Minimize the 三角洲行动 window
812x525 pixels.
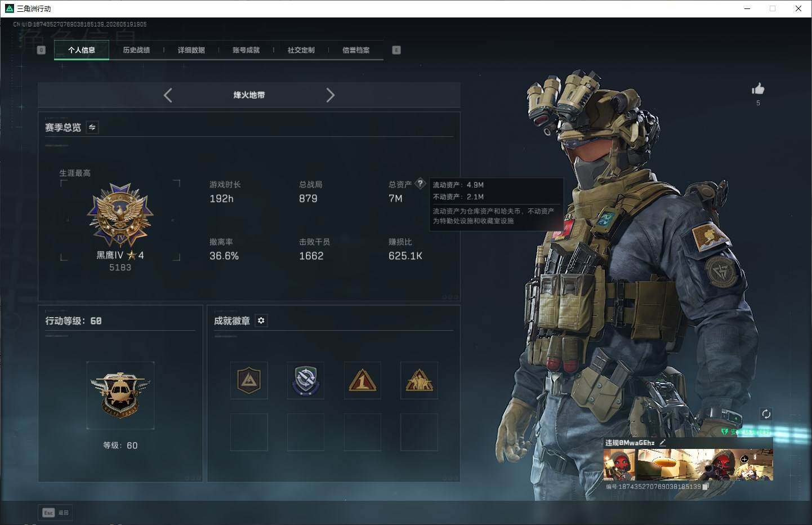pyautogui.click(x=747, y=8)
